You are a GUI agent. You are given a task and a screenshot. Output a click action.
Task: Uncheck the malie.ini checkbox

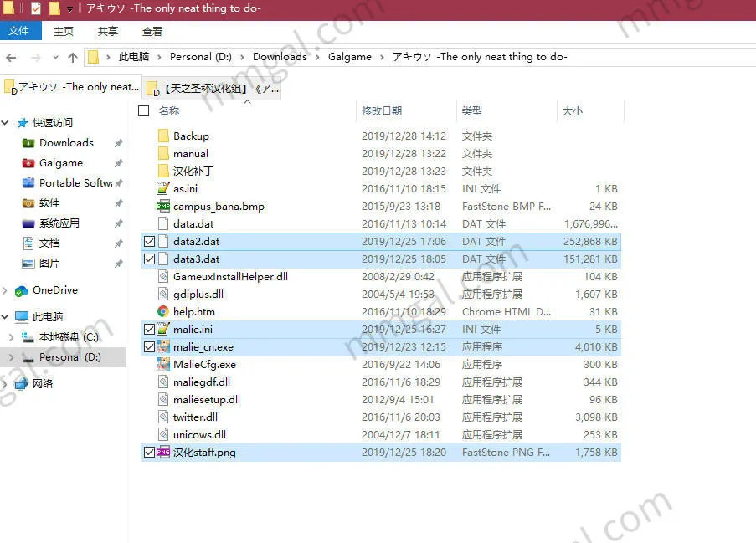click(x=148, y=329)
